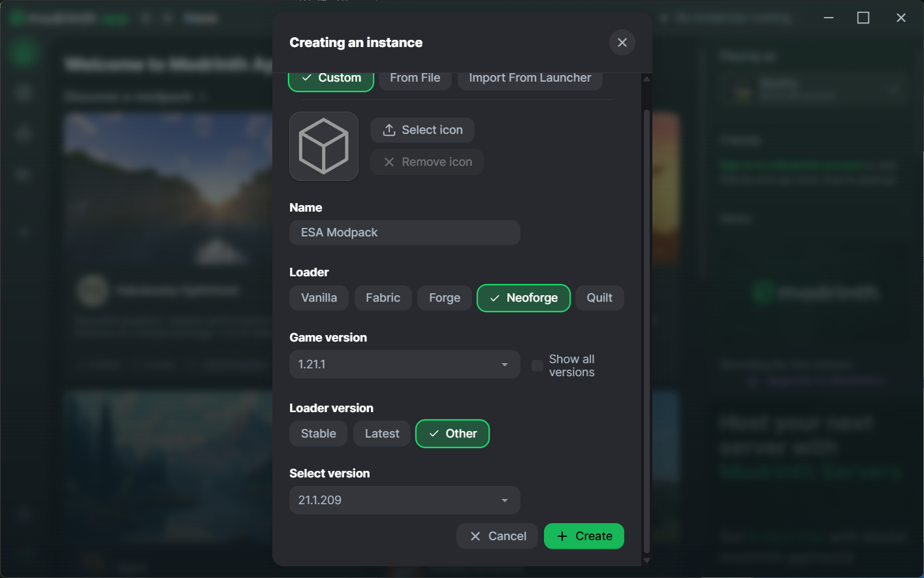The width and height of the screenshot is (924, 578).
Task: Select the Neoforge loader
Action: tap(524, 298)
